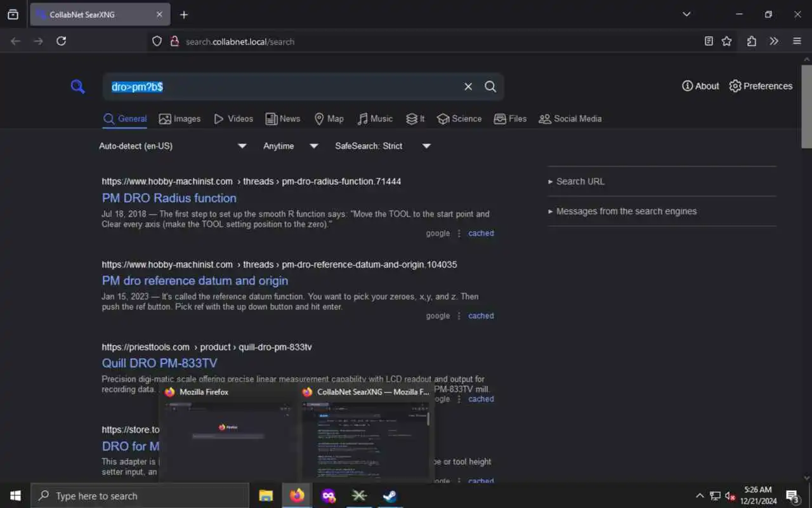Viewport: 812px width, 508px height.
Task: Switch to the Images tab
Action: [x=180, y=119]
